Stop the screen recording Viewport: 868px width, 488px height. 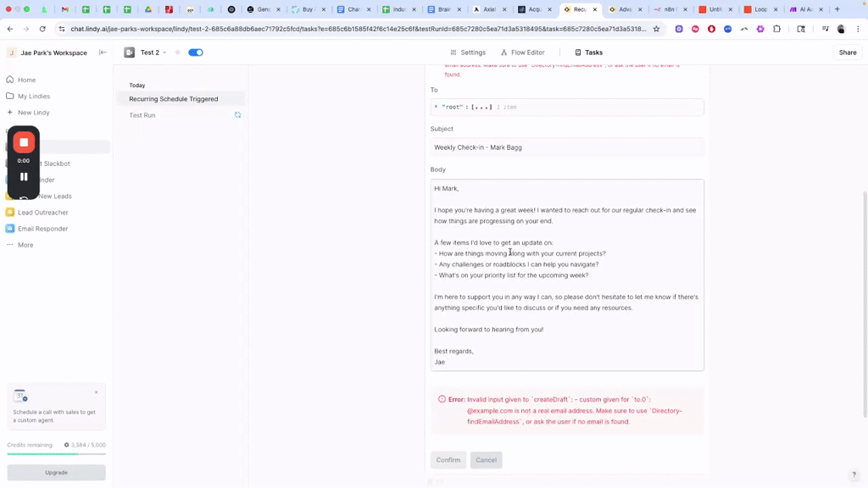click(24, 142)
